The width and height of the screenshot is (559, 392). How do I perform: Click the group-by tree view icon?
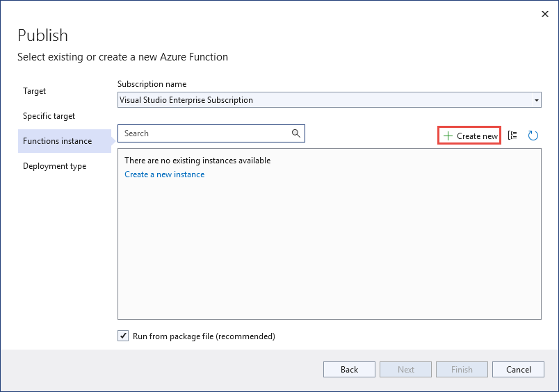[x=512, y=136]
